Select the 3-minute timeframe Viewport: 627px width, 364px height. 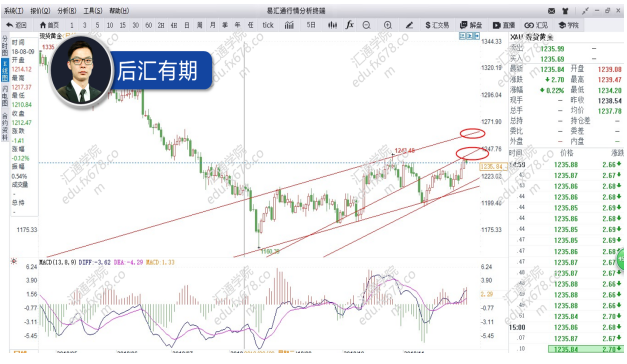pos(84,25)
